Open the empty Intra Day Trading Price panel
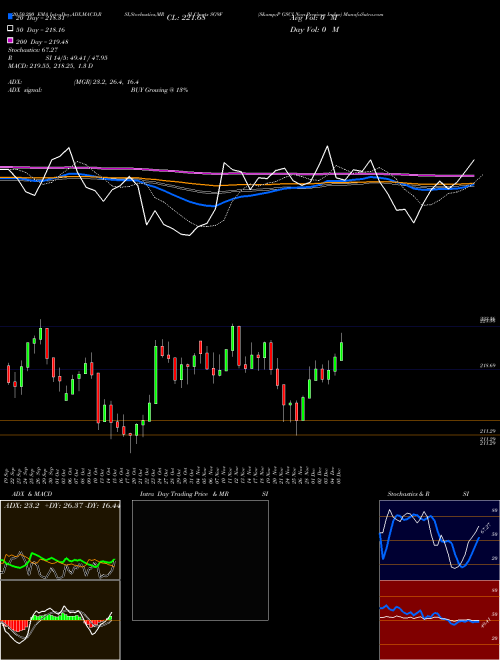 (200, 560)
